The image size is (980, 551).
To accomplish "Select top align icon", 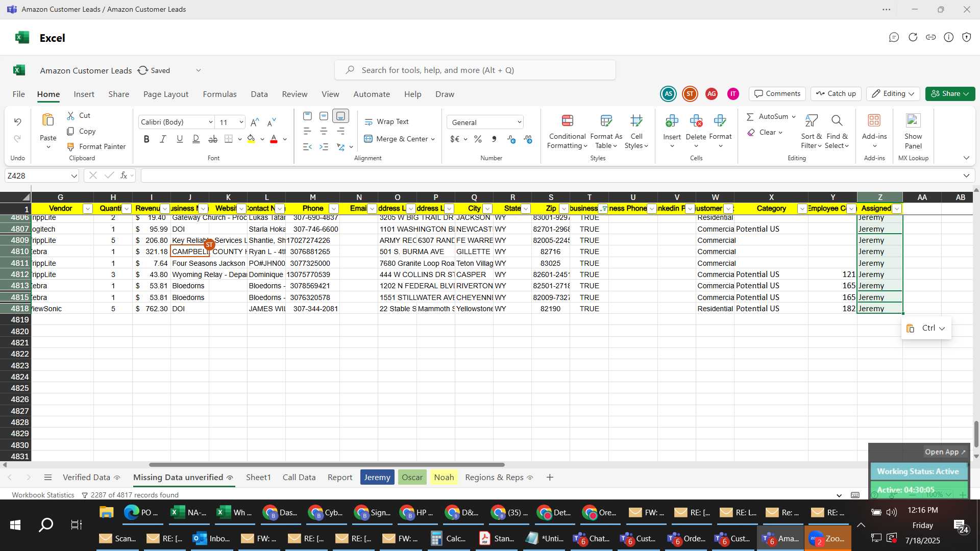I will (x=307, y=116).
